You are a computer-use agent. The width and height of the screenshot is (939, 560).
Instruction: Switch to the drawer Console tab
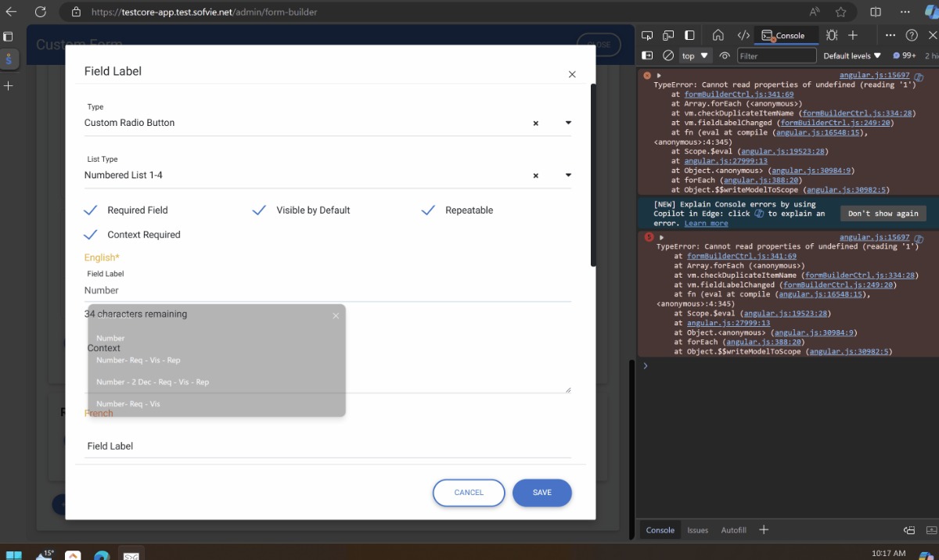pyautogui.click(x=660, y=529)
